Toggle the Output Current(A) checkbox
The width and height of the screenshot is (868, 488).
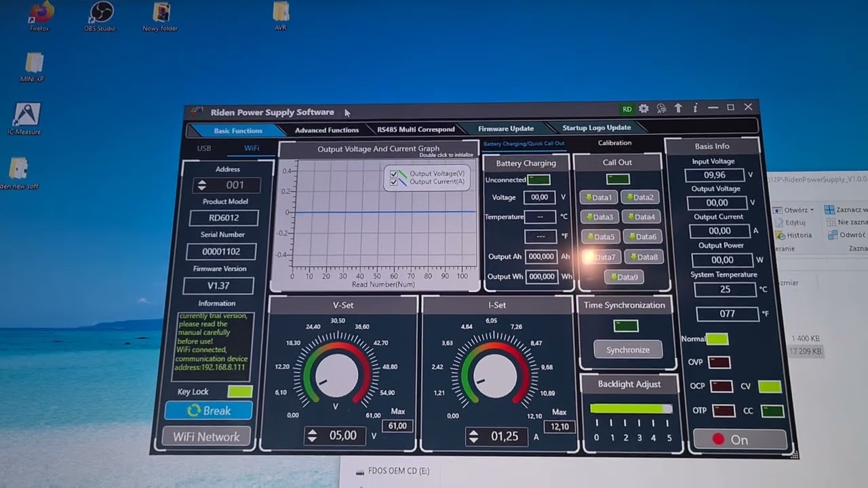click(394, 182)
